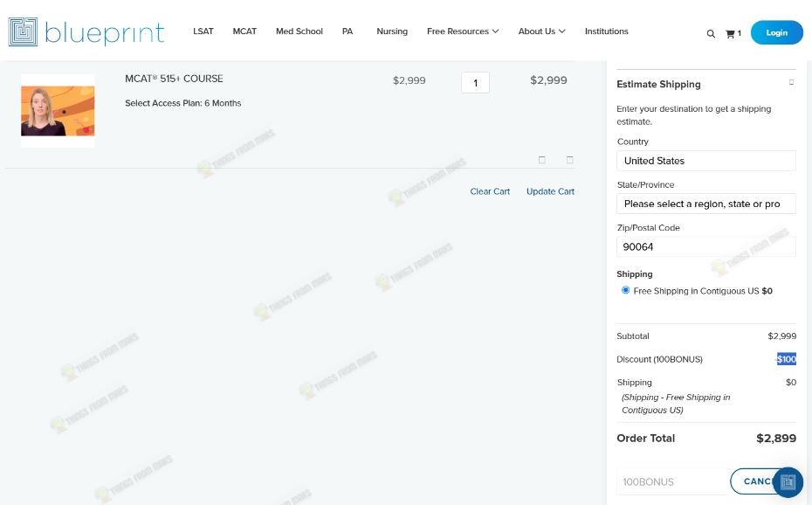This screenshot has width=812, height=505.
Task: Click the unit price $2,999 beside the title
Action: click(x=409, y=80)
